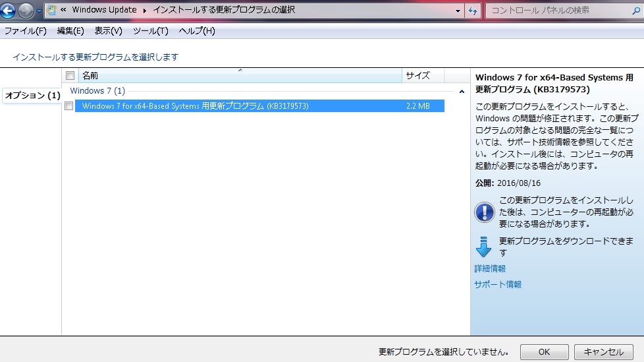Collapse the Windows 7 group chevron

click(462, 91)
